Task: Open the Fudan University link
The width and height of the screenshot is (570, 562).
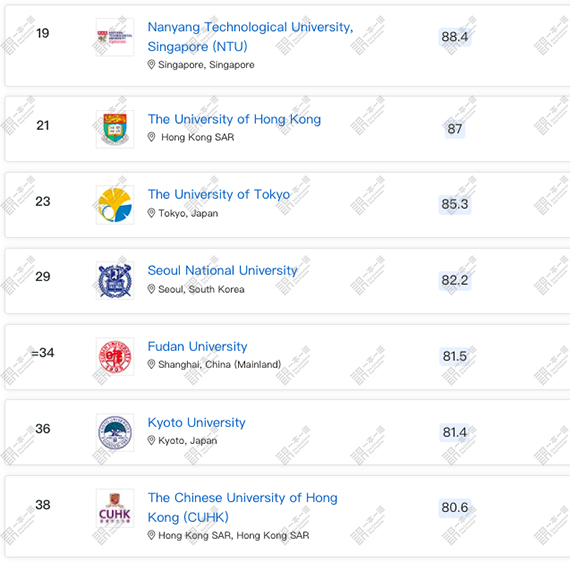Action: pos(197,346)
